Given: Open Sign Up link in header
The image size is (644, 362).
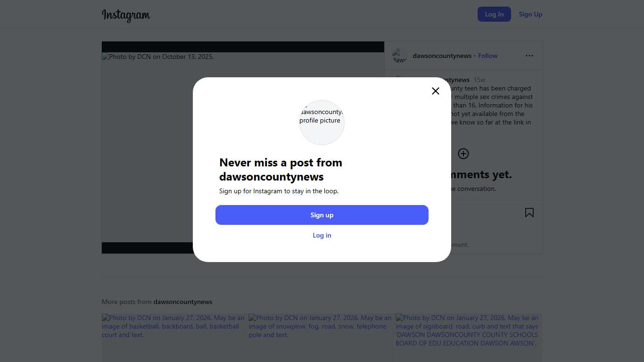Looking at the screenshot, I should point(530,14).
